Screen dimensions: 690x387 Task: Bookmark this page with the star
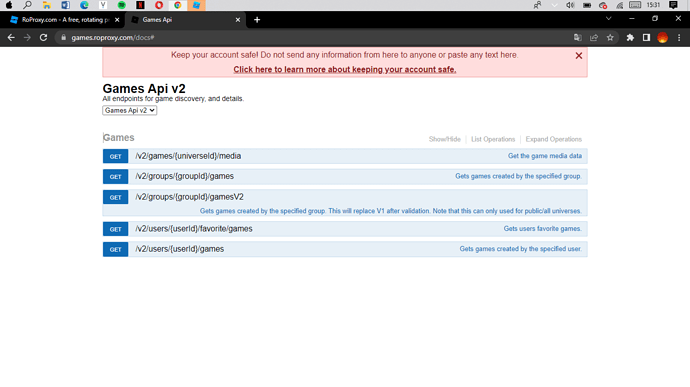click(610, 37)
